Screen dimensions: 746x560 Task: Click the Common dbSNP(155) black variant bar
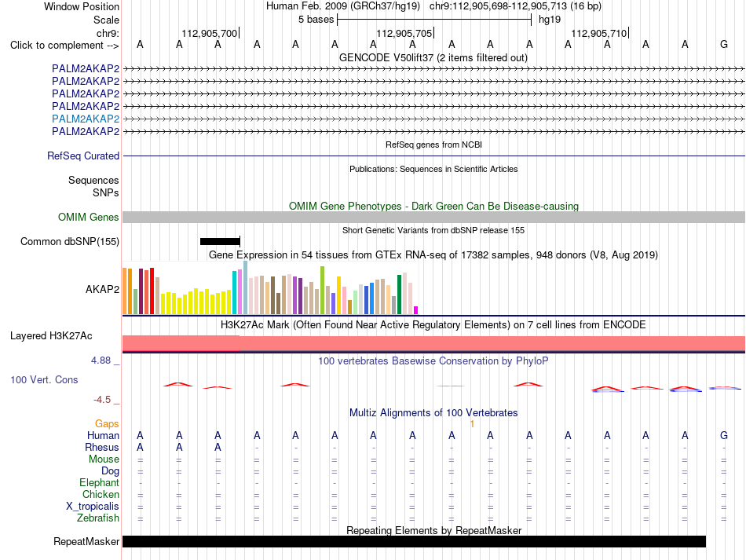(220, 241)
